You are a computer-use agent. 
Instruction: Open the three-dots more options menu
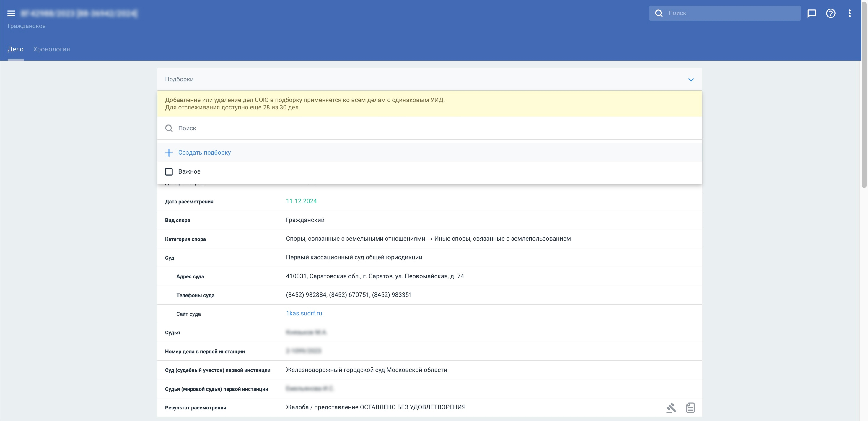(849, 13)
